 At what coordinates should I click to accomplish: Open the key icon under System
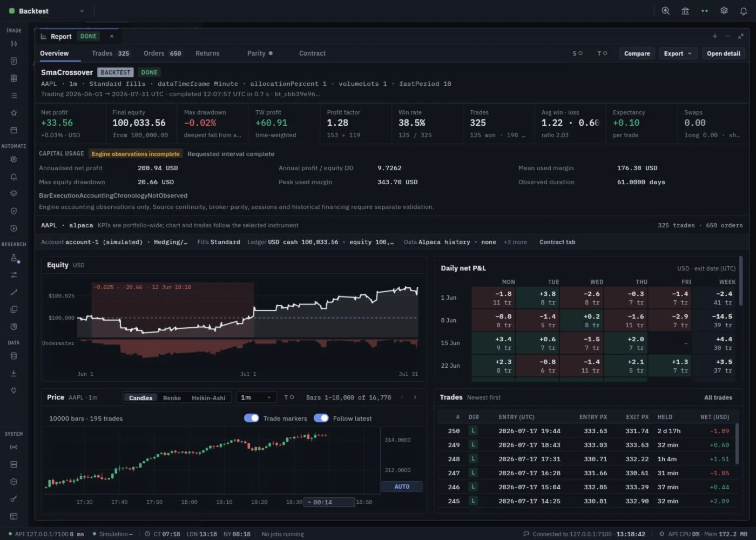click(x=13, y=499)
